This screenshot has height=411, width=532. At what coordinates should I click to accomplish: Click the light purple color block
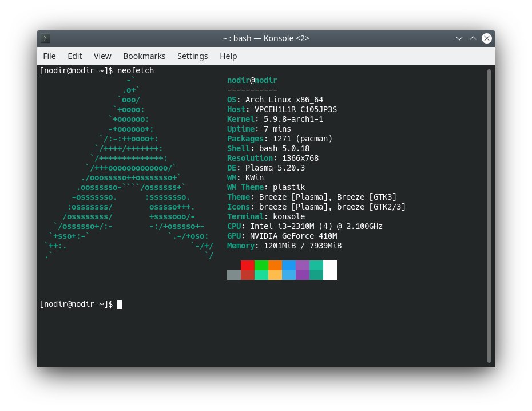coord(303,266)
